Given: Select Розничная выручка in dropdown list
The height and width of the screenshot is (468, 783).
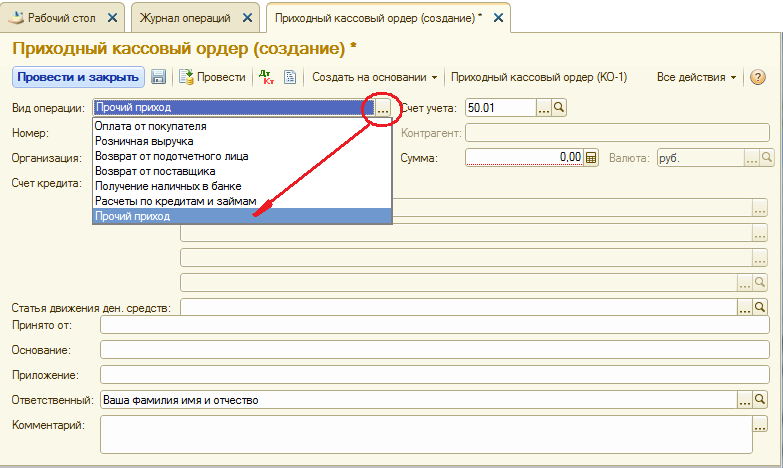Looking at the screenshot, I should pyautogui.click(x=137, y=142).
